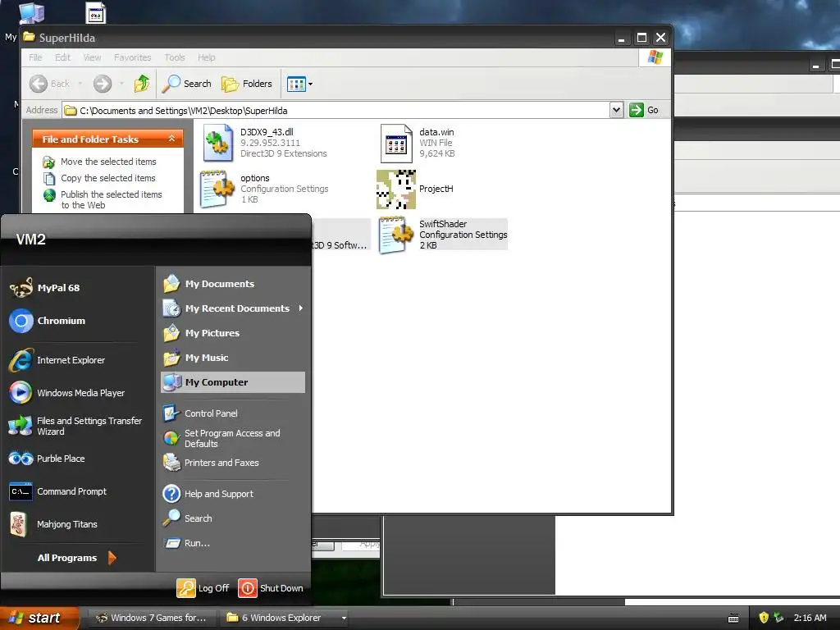This screenshot has width=840, height=630.
Task: Collapse the File and Folder Tasks panel
Action: [171, 138]
